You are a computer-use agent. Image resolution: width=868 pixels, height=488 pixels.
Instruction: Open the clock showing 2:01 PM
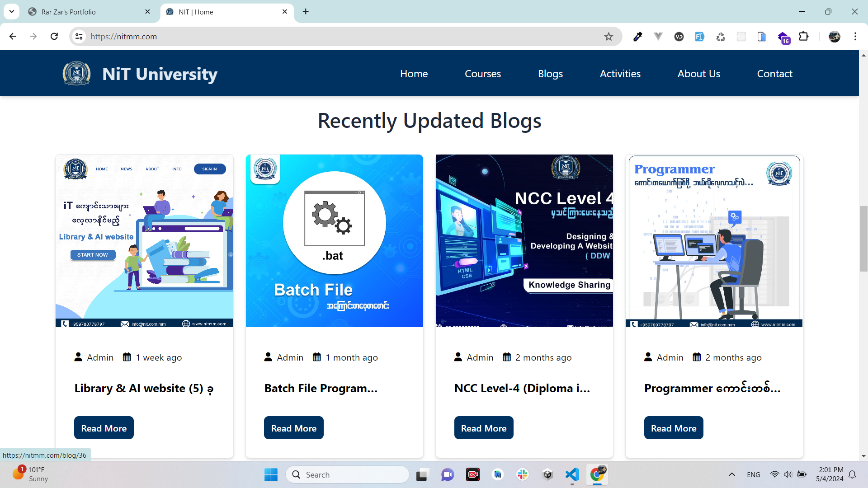pos(830,474)
